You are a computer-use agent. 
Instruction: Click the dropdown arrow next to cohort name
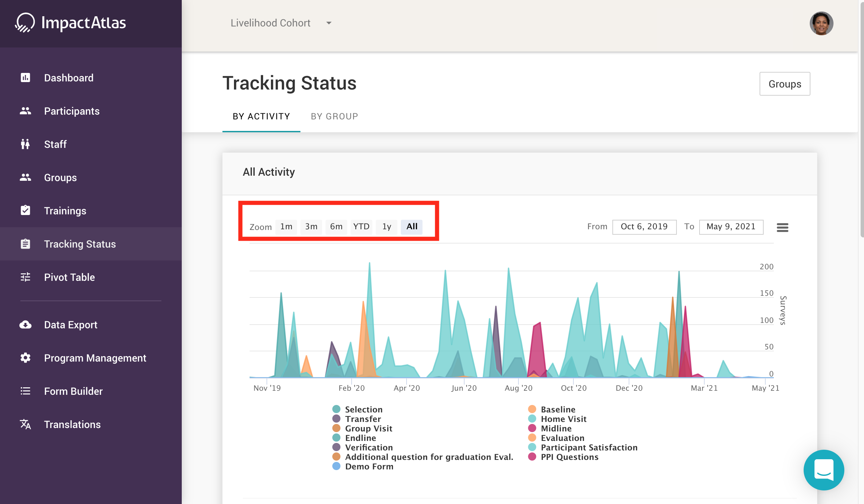(x=329, y=23)
